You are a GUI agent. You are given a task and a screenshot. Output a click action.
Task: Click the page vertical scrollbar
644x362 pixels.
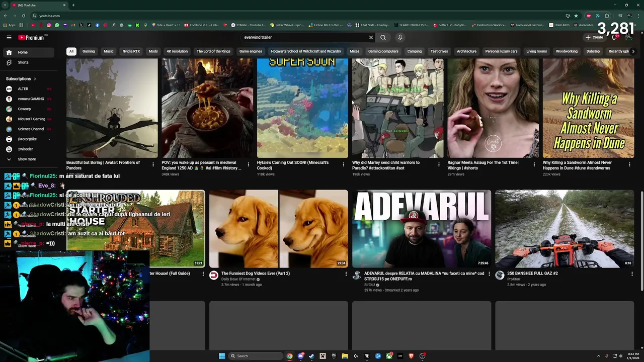(x=642, y=240)
